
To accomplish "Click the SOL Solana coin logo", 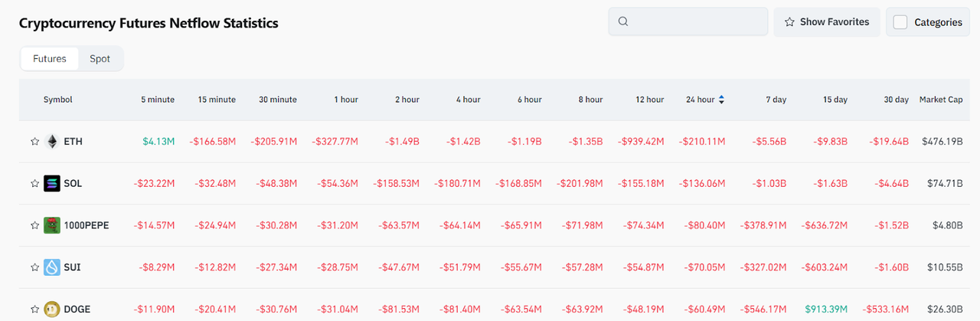I will [x=52, y=184].
